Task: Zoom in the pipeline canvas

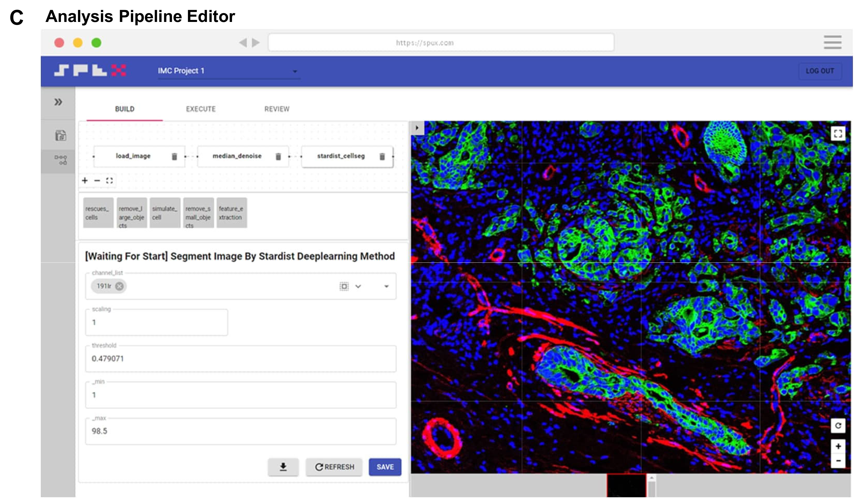Action: click(85, 180)
